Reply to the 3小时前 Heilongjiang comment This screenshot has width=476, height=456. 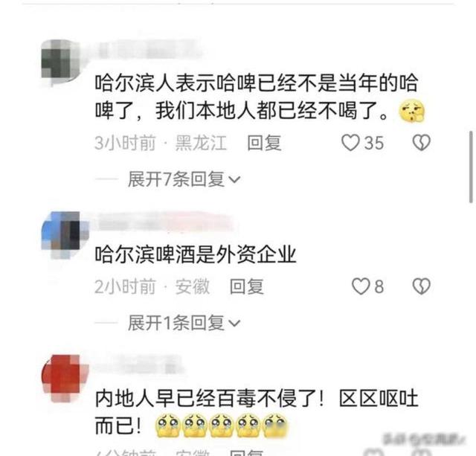(x=264, y=143)
